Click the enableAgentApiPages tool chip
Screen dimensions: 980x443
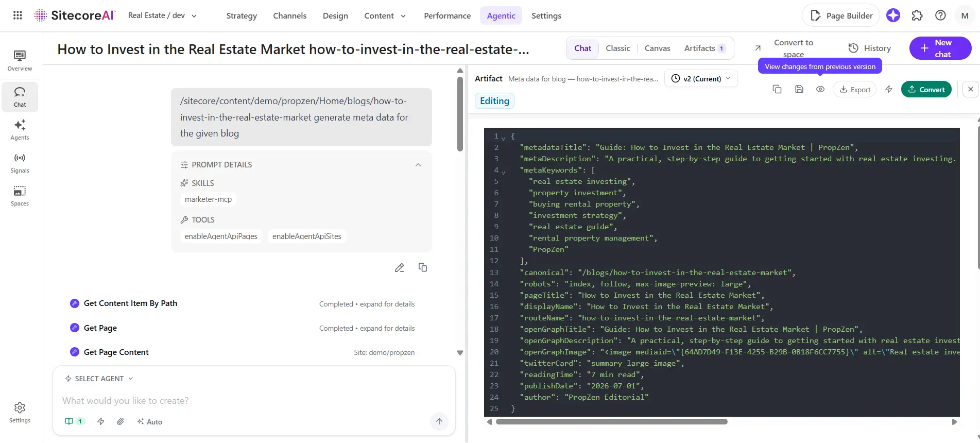(x=221, y=236)
